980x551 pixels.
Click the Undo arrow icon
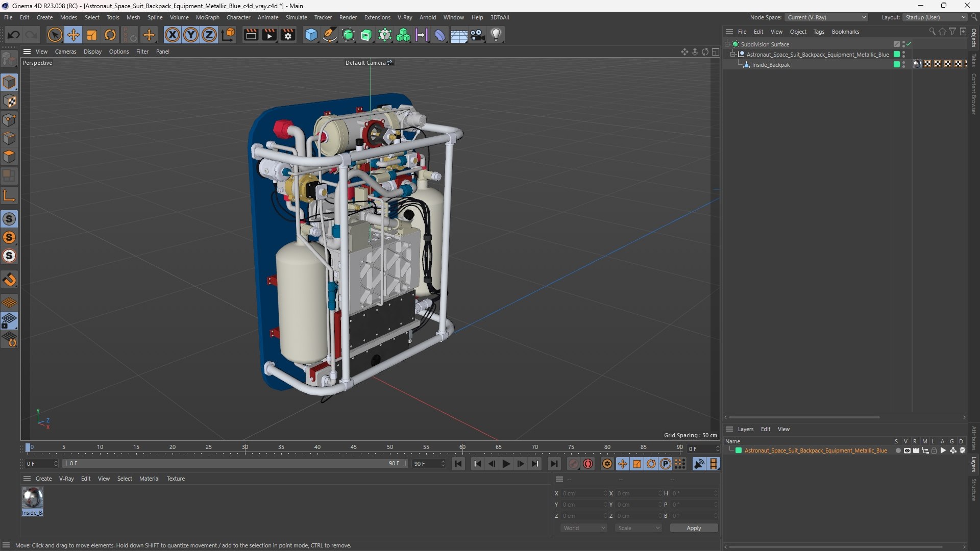click(x=14, y=35)
